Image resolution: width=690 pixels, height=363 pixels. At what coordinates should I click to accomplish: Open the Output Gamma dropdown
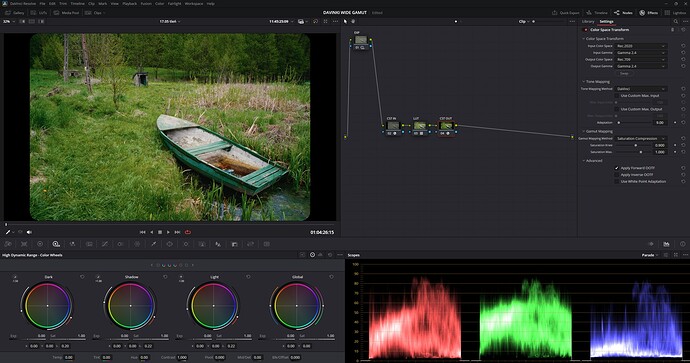[640, 66]
